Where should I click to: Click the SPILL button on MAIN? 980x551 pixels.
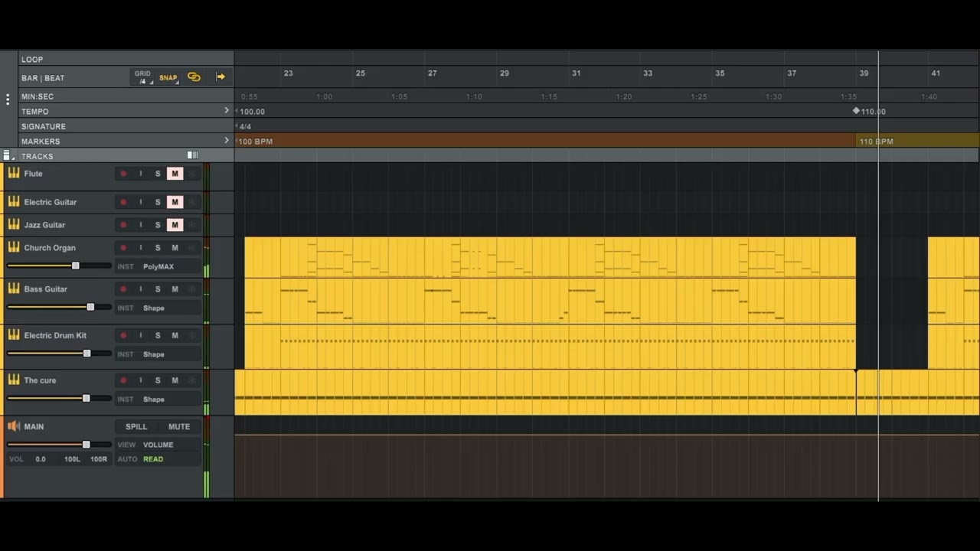[136, 426]
